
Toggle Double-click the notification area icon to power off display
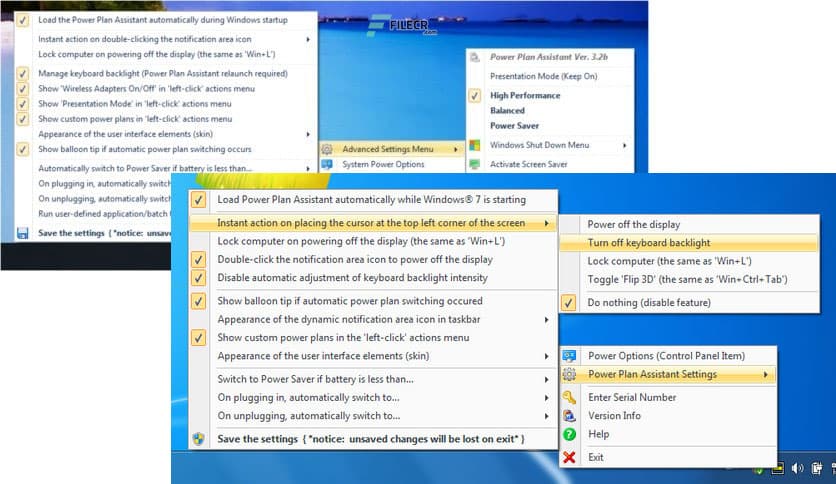pos(198,260)
